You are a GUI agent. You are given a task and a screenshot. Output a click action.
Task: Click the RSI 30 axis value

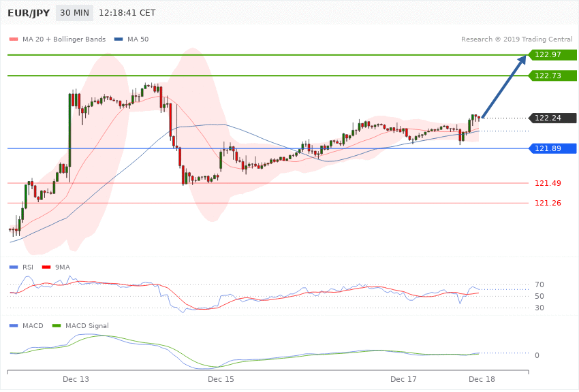[x=539, y=308]
